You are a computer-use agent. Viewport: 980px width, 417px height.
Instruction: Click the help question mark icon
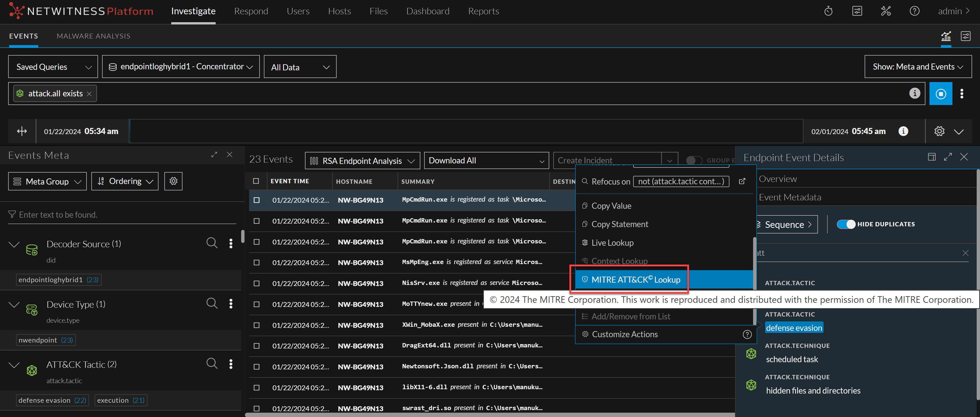914,11
